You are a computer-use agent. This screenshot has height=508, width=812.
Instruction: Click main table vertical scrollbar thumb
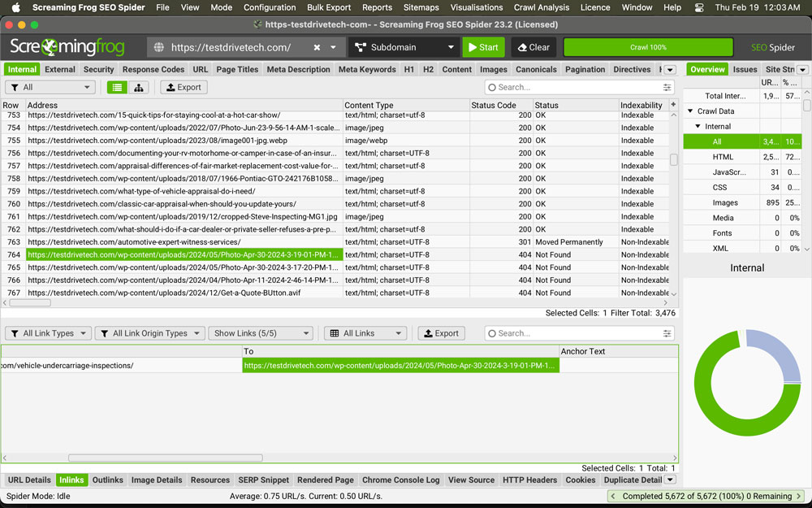[x=673, y=159]
